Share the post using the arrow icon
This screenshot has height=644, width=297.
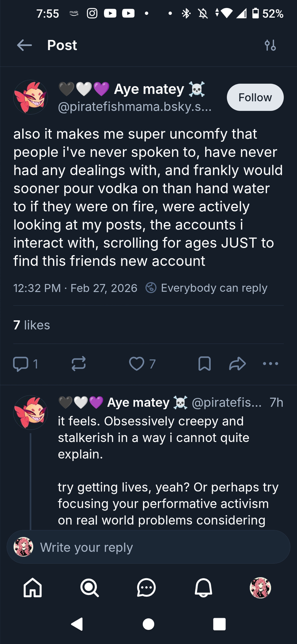(x=237, y=364)
